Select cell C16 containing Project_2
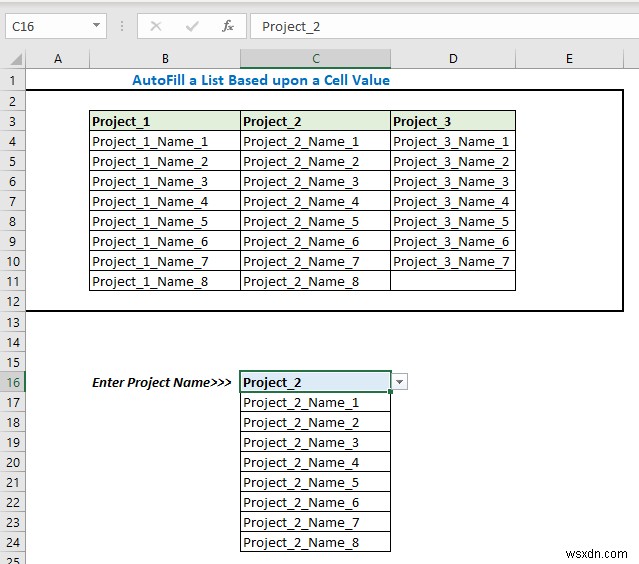The width and height of the screenshot is (639, 564). (315, 382)
